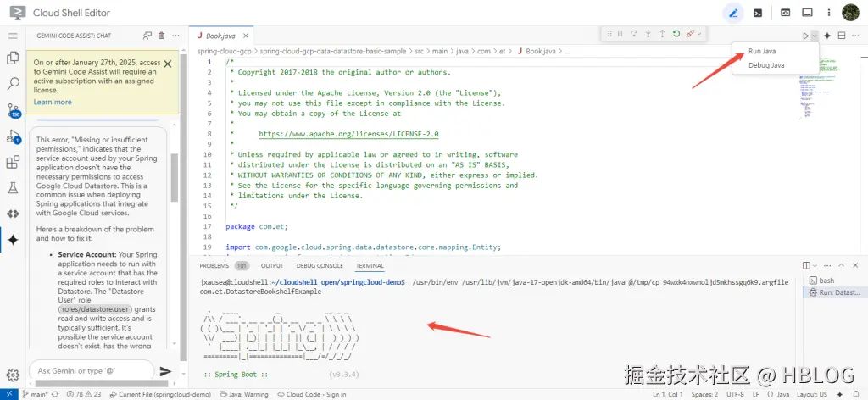Open the Extensions view
The width and height of the screenshot is (868, 400).
(x=12, y=162)
